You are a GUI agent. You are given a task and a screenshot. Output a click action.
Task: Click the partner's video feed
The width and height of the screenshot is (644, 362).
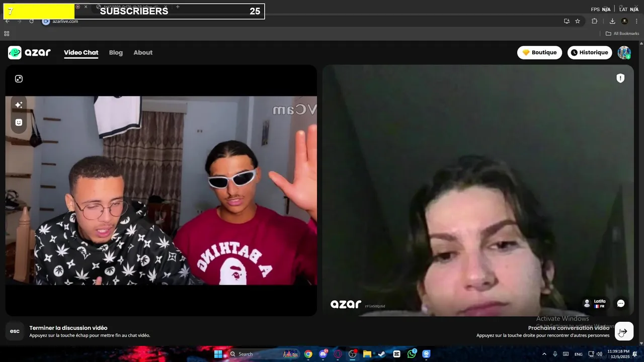point(477,190)
